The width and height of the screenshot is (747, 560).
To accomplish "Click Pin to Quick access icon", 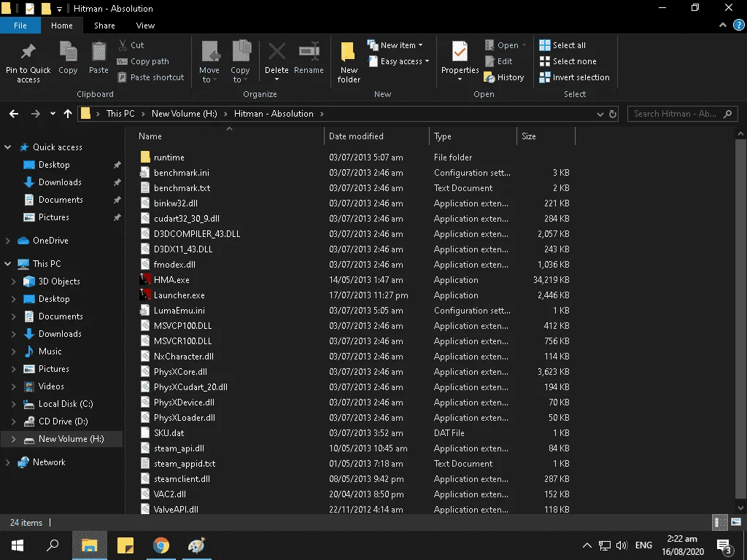I will (x=28, y=52).
